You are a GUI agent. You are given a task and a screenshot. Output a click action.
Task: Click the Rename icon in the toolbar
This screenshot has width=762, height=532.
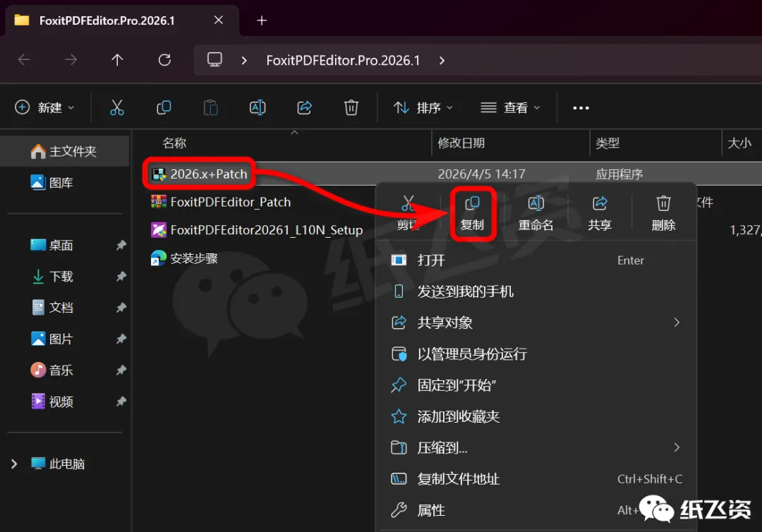pyautogui.click(x=258, y=107)
